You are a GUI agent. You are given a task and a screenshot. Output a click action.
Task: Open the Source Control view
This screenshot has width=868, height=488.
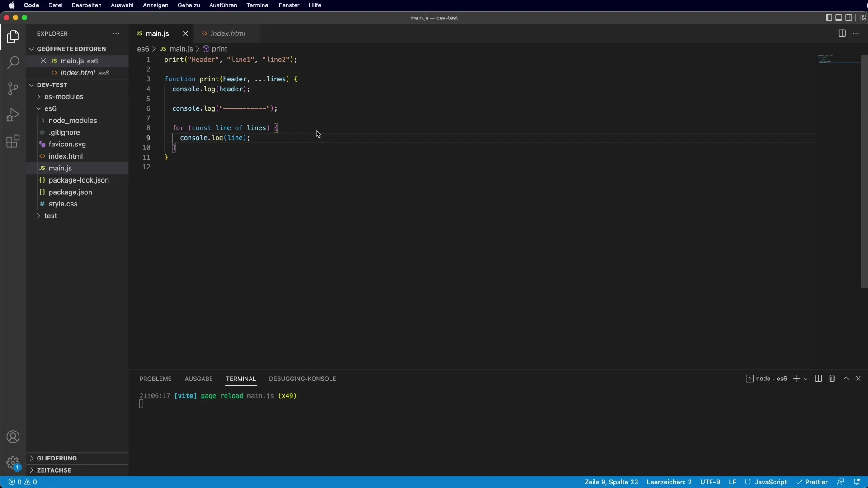tap(13, 89)
